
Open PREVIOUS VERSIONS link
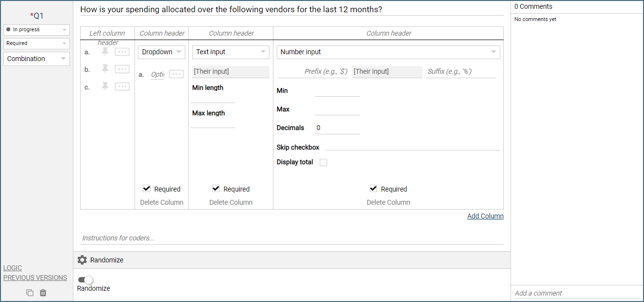35,278
